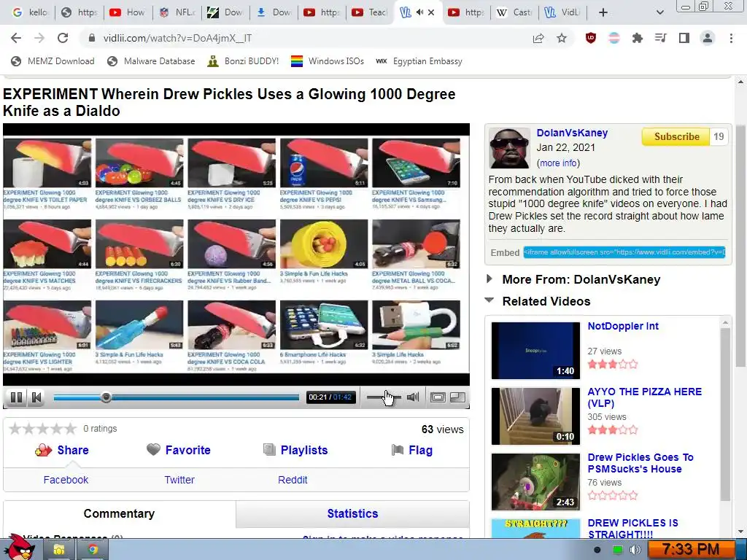Go back in browser history
747x560 pixels.
16,38
